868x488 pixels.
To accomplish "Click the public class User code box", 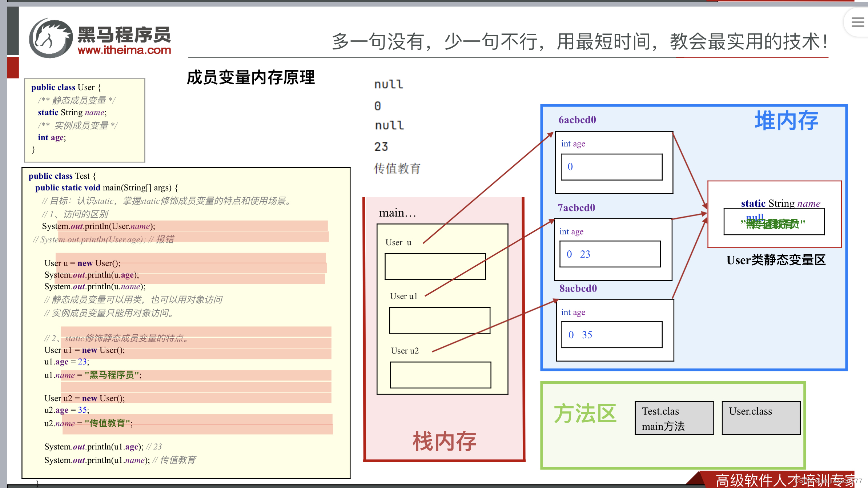I will coord(85,120).
